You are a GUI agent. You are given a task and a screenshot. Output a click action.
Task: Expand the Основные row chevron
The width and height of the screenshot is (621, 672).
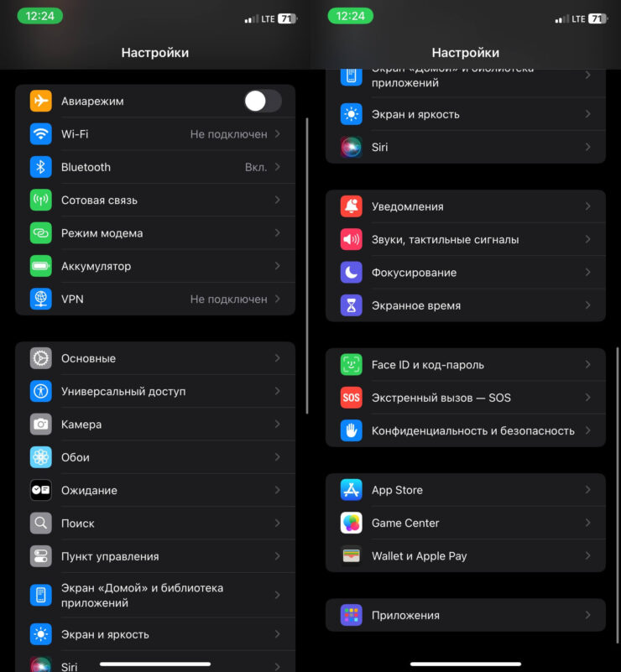coord(277,358)
